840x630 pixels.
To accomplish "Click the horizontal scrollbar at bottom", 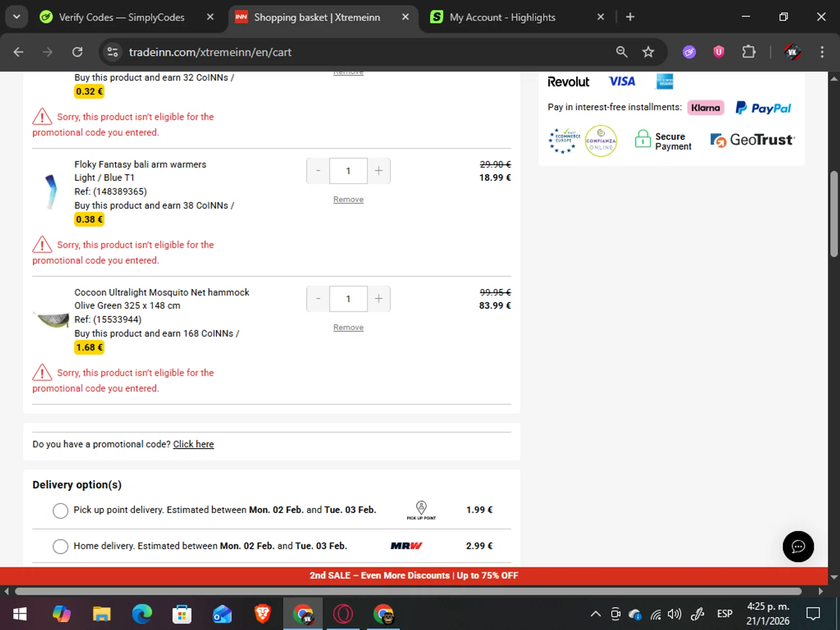I will pos(408,591).
